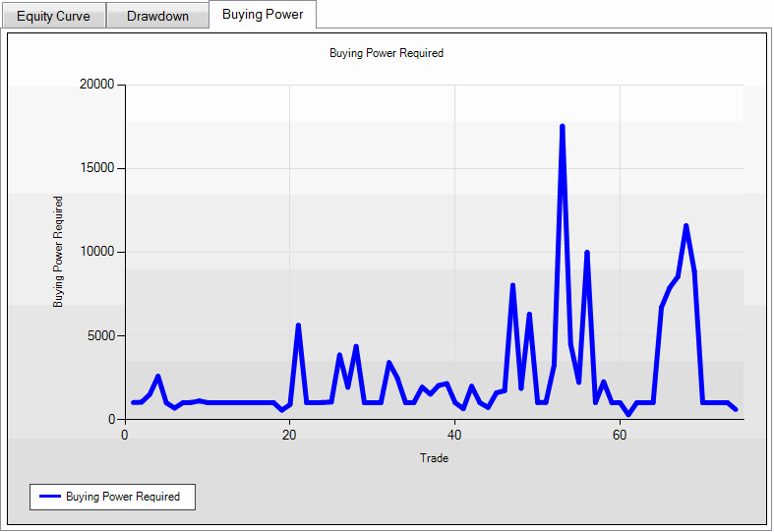Click the blue line swatch in legend
The width and height of the screenshot is (774, 532).
(x=49, y=497)
